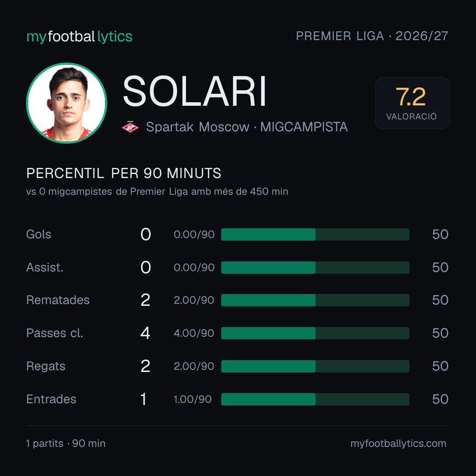Select the Regats percentile bar
The width and height of the screenshot is (476, 476).
pos(315,366)
